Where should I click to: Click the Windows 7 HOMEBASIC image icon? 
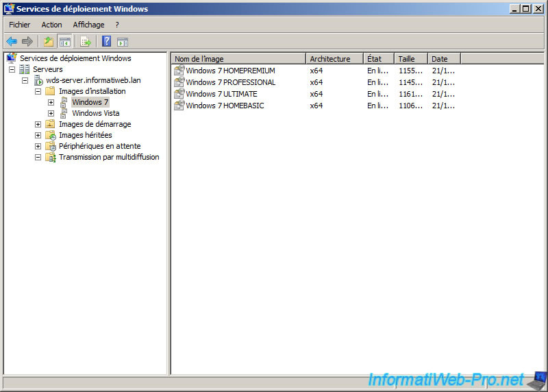pyautogui.click(x=179, y=105)
